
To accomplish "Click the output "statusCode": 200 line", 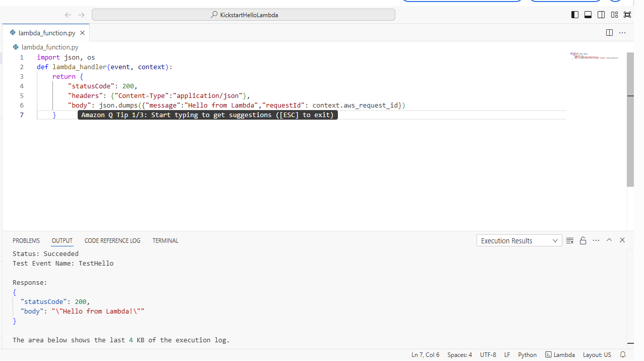I will [x=55, y=302].
